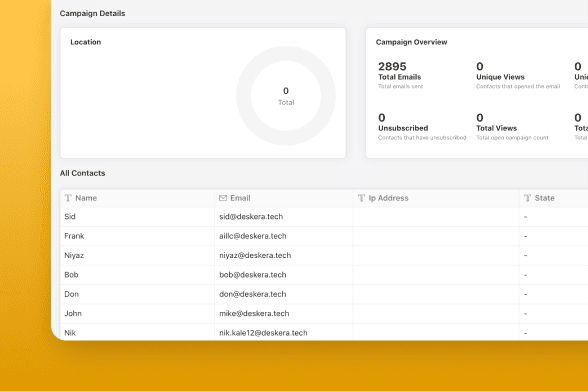Click the niyaz@deskera.tech email cell
Screen dimensions: 588x392
pyautogui.click(x=255, y=255)
